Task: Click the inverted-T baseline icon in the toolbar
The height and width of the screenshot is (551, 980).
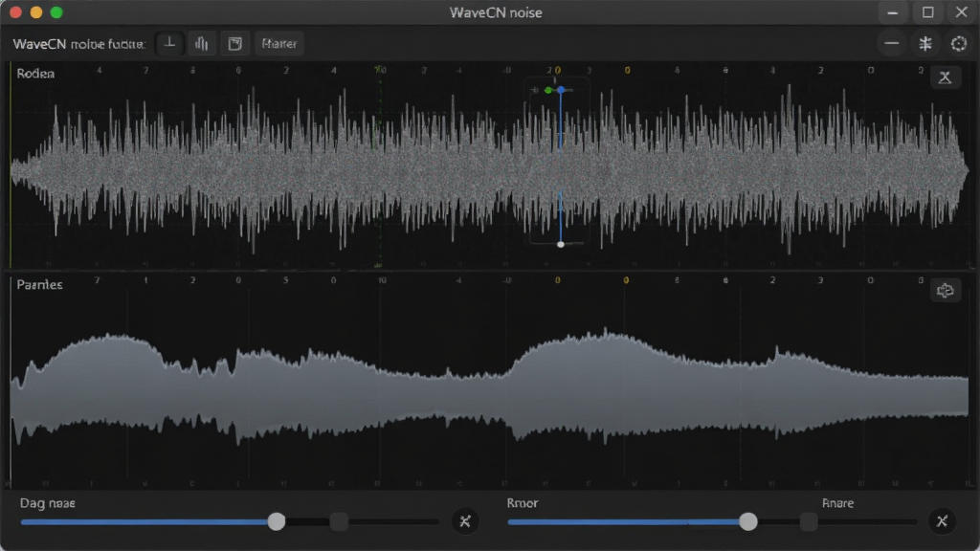Action: click(169, 44)
